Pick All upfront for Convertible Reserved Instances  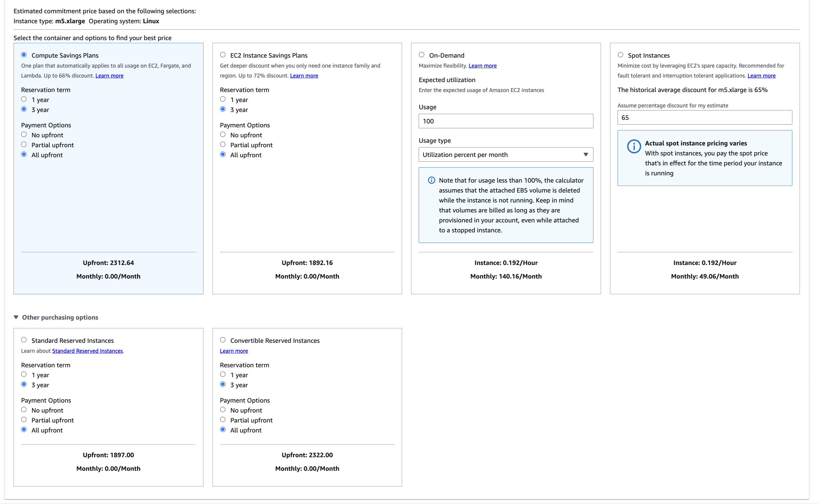223,430
